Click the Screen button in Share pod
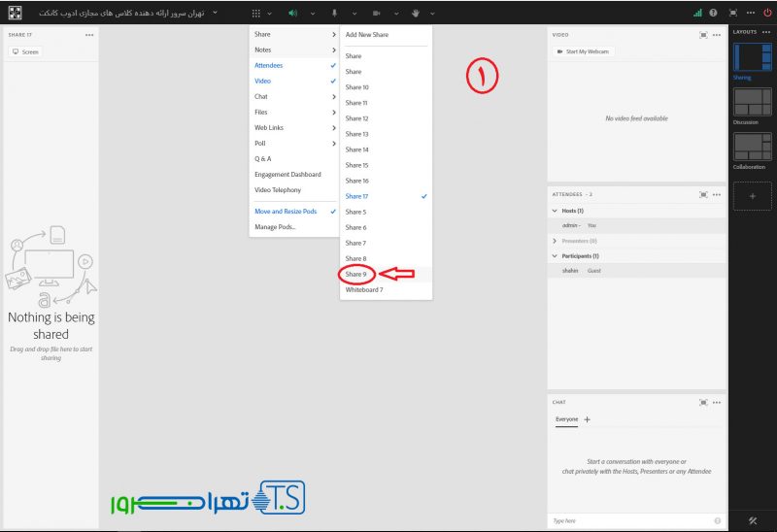 point(25,51)
